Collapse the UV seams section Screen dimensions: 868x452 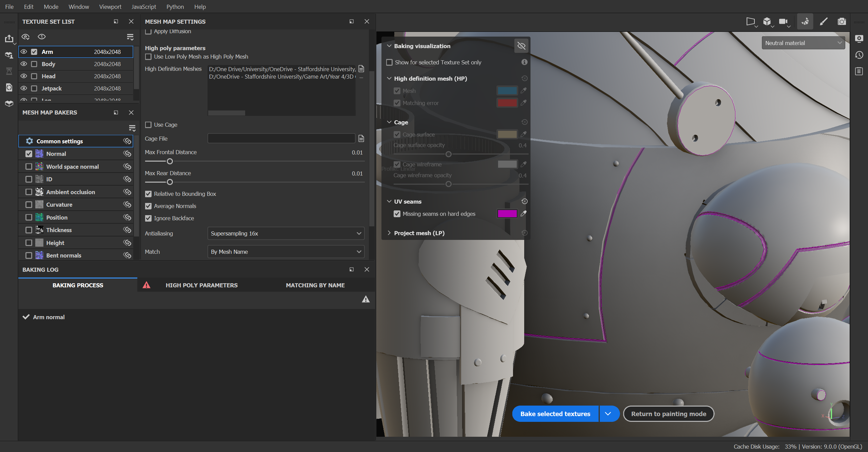point(389,201)
